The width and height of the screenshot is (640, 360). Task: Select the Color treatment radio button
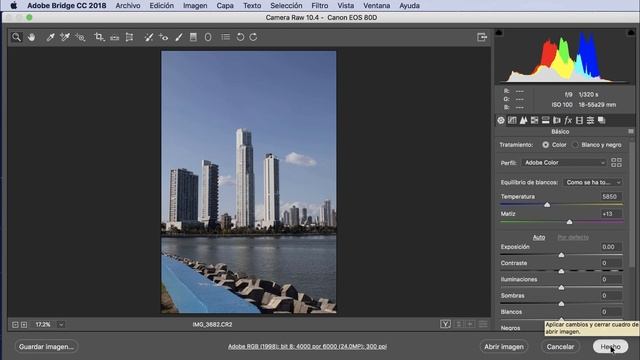click(545, 145)
